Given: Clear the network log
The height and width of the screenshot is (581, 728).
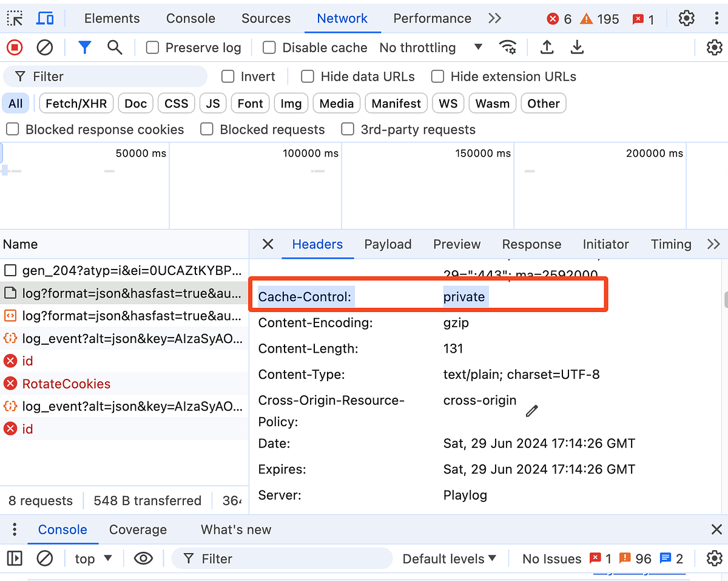Looking at the screenshot, I should pos(44,47).
